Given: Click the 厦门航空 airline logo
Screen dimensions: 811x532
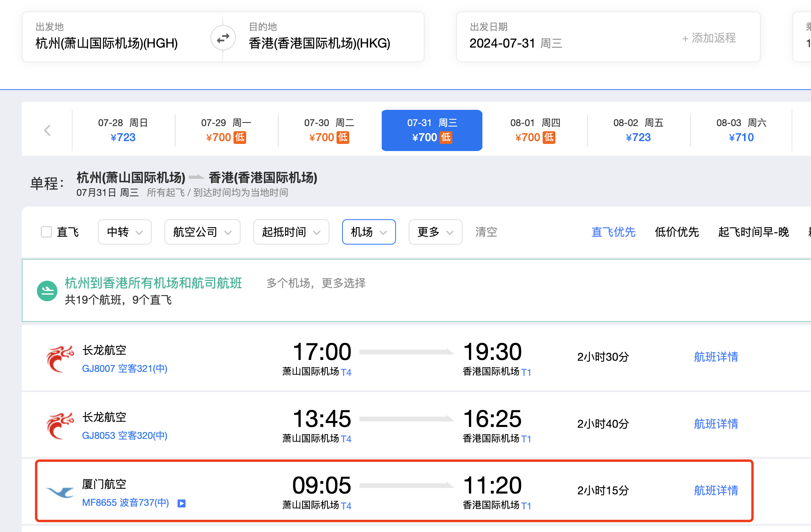Looking at the screenshot, I should point(60,492).
